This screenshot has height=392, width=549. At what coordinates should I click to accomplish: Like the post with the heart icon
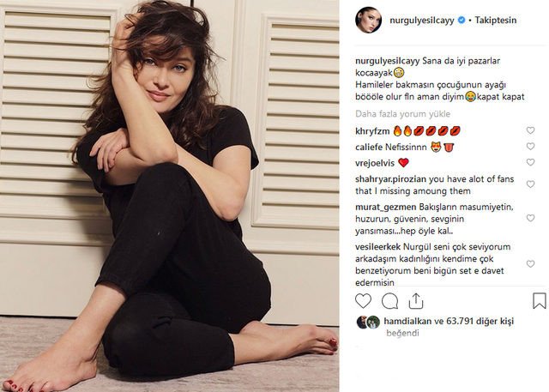tap(363, 301)
